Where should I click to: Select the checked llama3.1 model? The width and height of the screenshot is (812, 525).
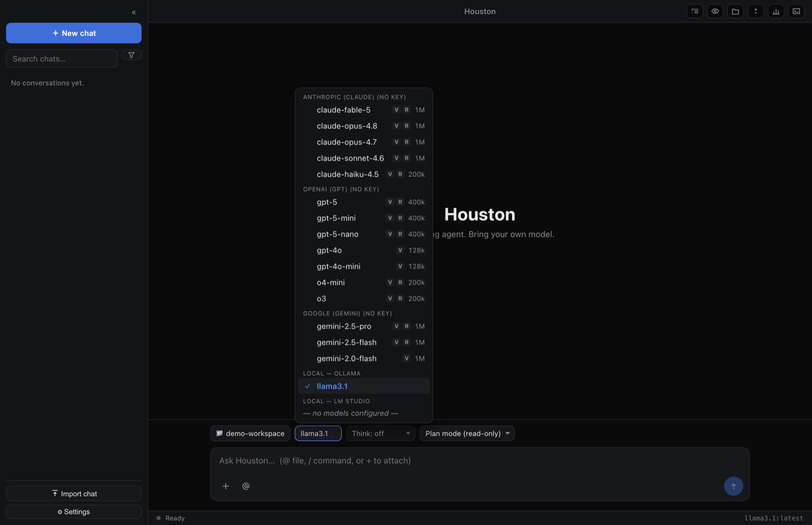coord(364,386)
